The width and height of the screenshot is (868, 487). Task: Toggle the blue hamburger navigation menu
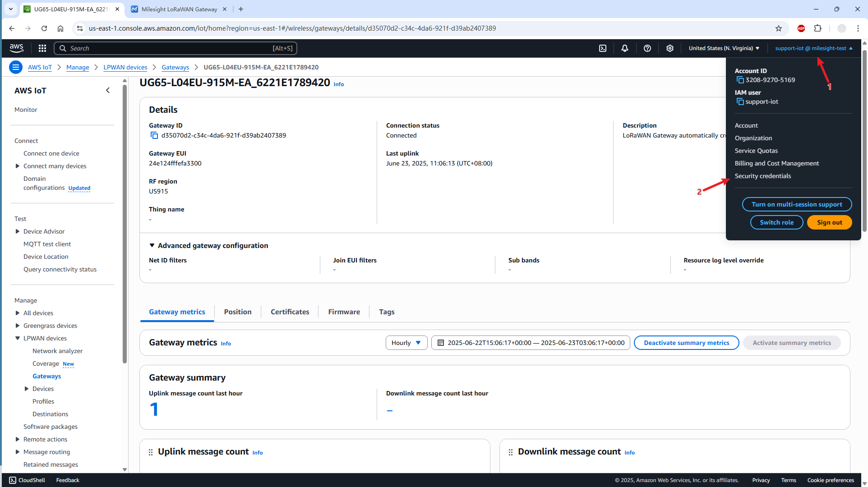coord(16,67)
